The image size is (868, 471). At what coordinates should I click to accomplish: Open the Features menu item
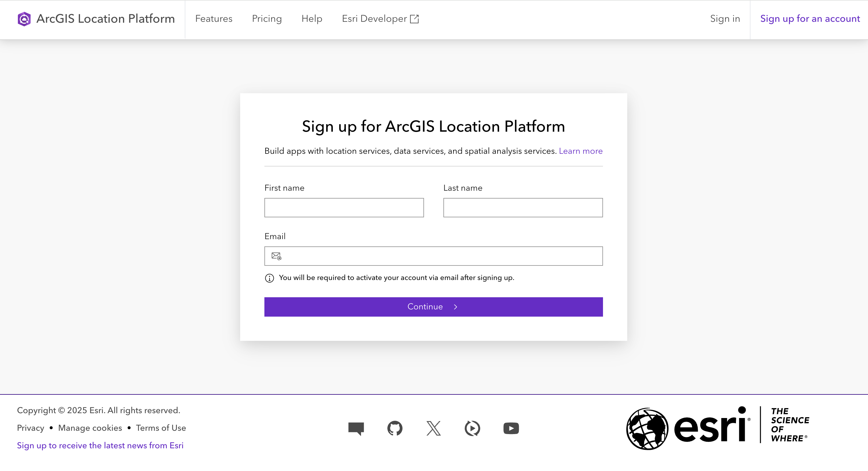point(214,19)
